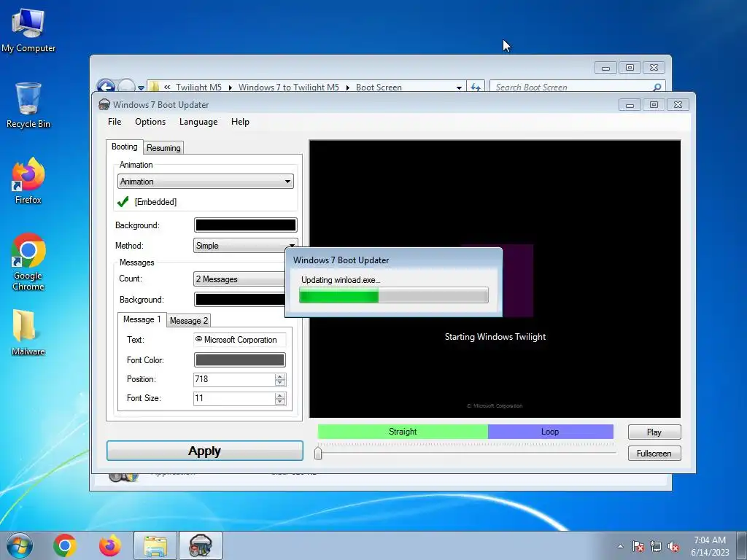Click the message Text field

click(239, 340)
